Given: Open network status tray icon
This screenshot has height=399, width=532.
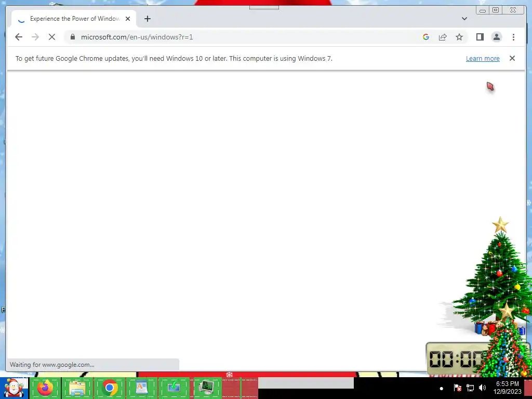Looking at the screenshot, I should click(470, 388).
